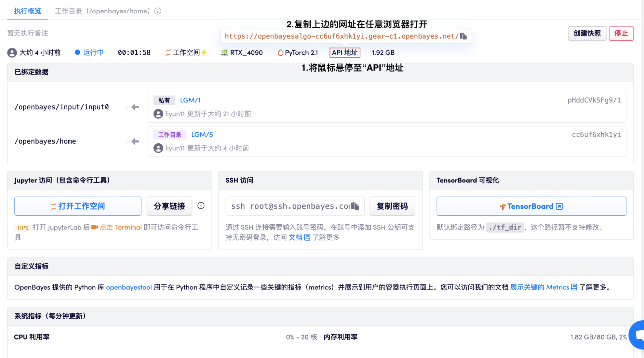The height and width of the screenshot is (358, 644).
Task: Open TensorBoard visualization button
Action: pyautogui.click(x=531, y=206)
